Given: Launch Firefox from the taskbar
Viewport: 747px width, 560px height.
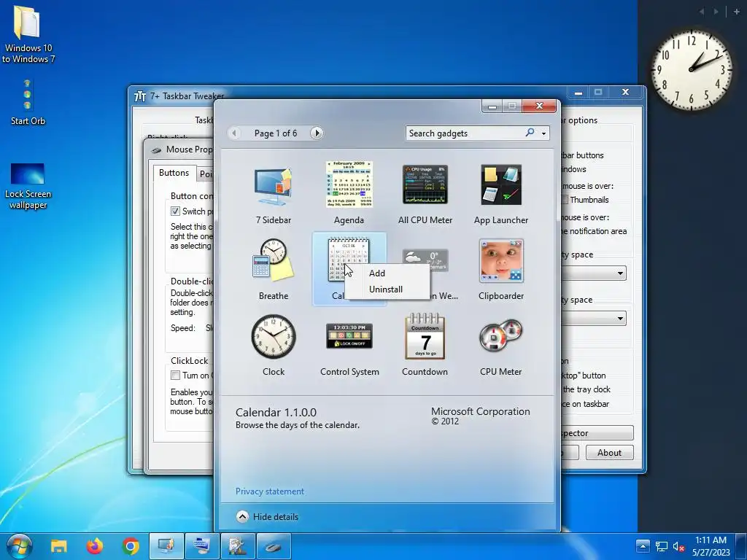Looking at the screenshot, I should tap(95, 546).
